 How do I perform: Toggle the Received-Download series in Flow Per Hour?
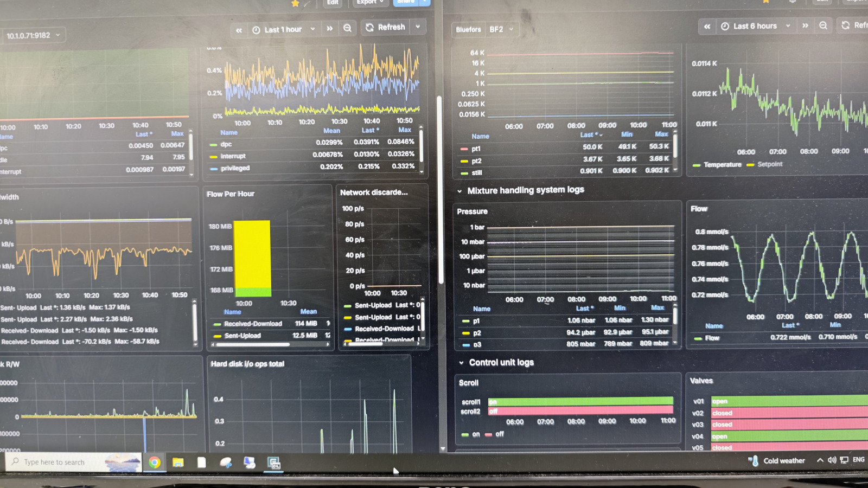[x=253, y=324]
